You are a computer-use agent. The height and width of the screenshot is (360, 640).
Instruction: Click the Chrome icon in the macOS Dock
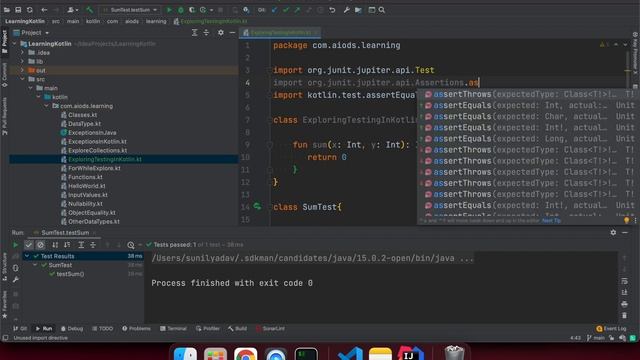(245, 354)
